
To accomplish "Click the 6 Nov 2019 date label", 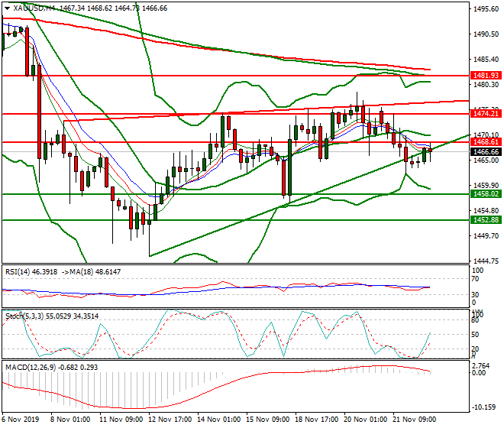I will (x=21, y=420).
